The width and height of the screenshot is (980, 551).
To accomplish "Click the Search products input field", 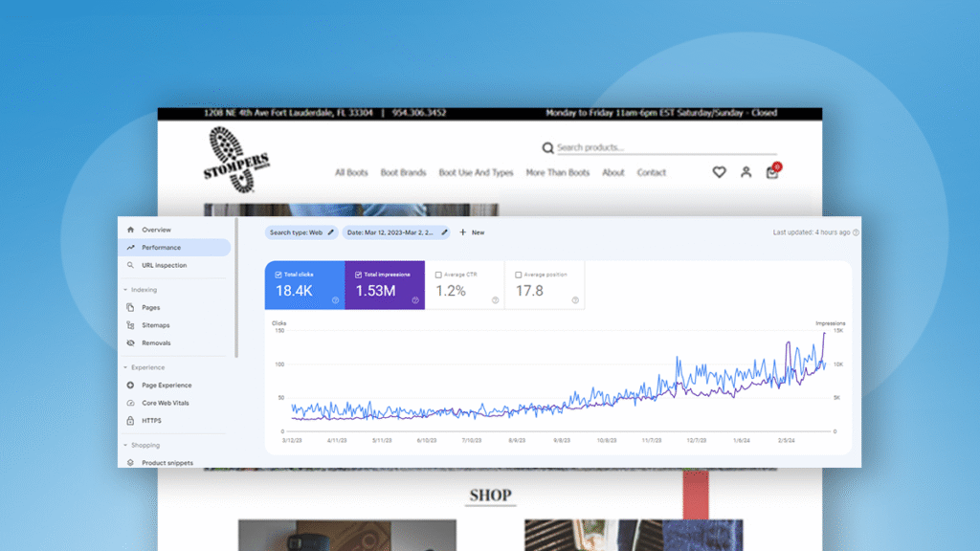I will [666, 148].
